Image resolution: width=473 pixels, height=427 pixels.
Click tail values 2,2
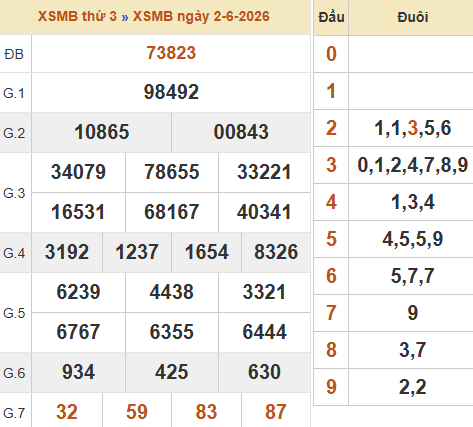[413, 387]
